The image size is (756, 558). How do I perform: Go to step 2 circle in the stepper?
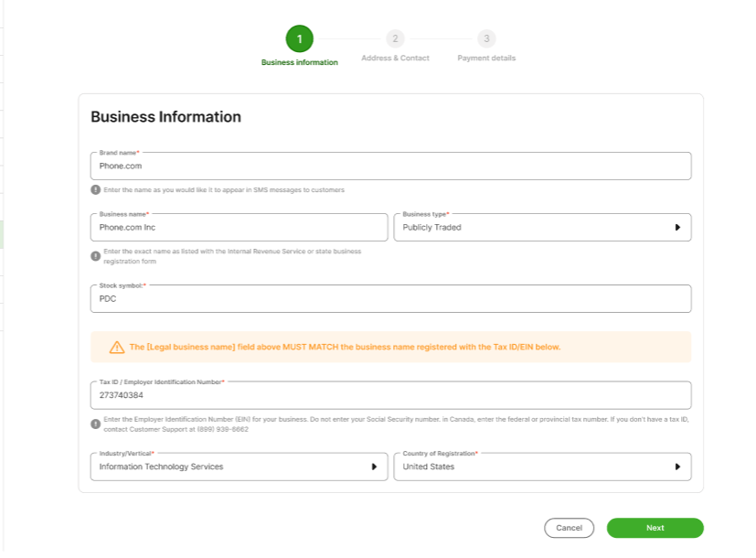pos(395,38)
